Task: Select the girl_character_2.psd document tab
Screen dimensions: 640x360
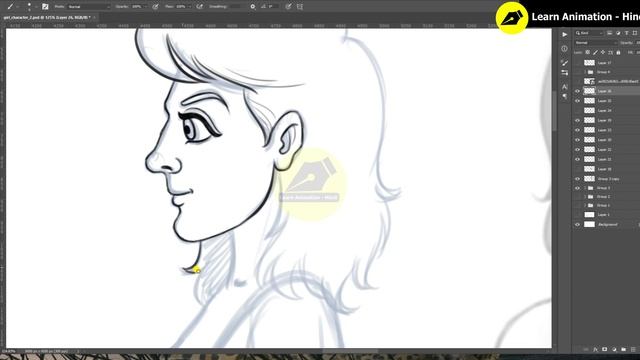Action: (x=47, y=18)
